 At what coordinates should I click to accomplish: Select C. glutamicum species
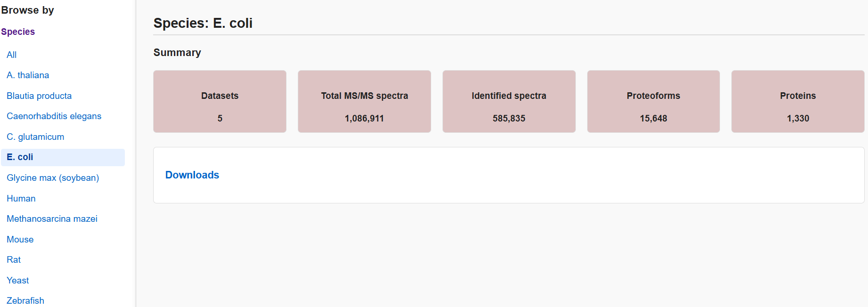tap(35, 137)
